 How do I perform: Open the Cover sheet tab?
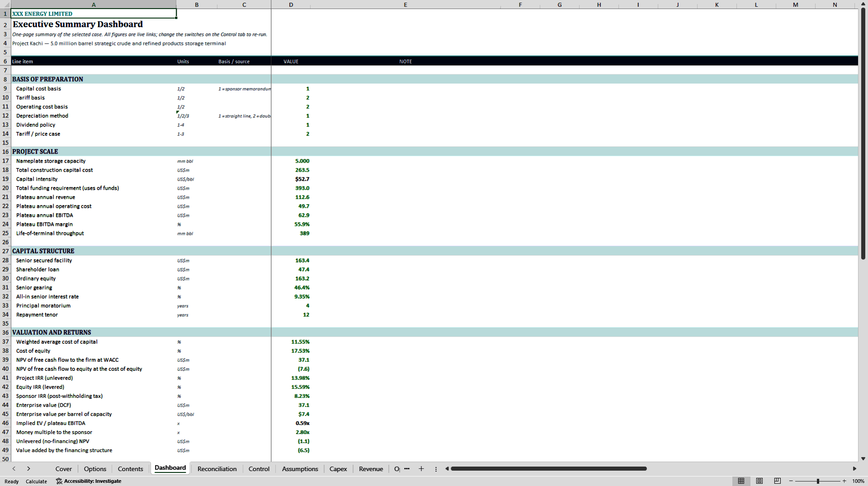pos(64,469)
